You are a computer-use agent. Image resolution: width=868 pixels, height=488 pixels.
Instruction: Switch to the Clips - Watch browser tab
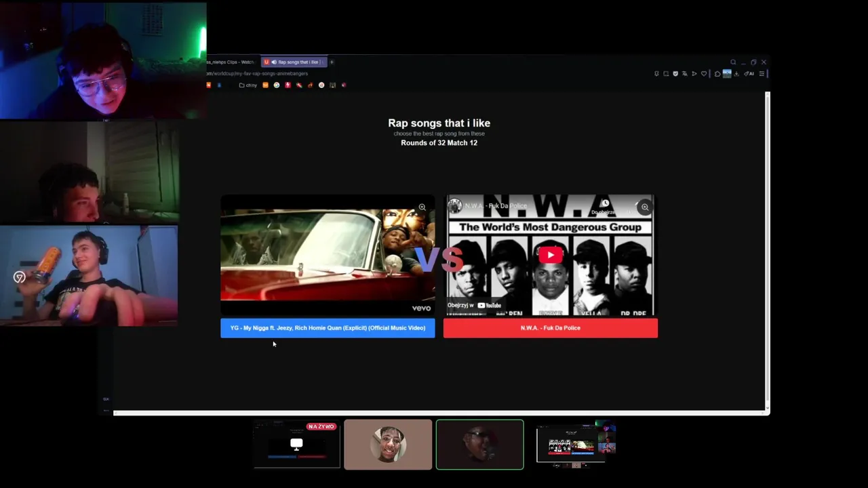[231, 62]
